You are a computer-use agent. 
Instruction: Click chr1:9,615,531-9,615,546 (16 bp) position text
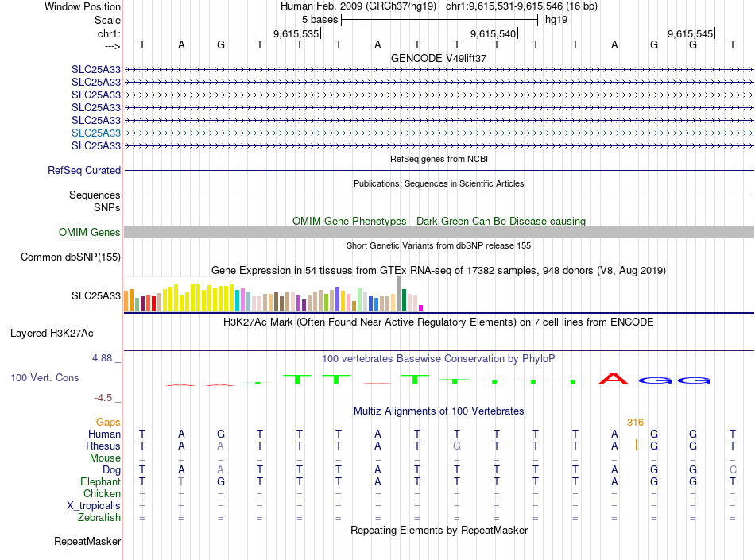click(x=521, y=6)
